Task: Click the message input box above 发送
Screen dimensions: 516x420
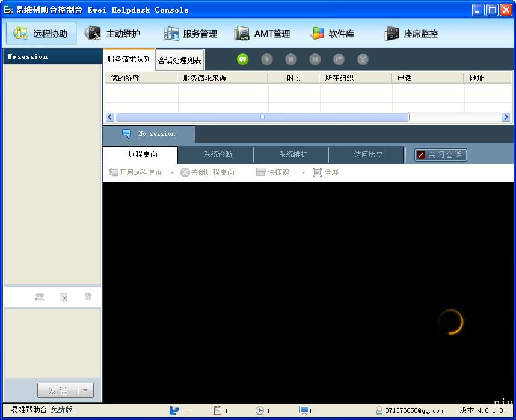Action: [52, 342]
